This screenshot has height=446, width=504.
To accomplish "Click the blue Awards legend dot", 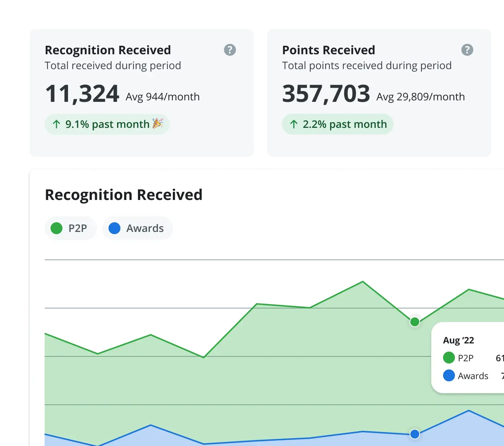I will pos(114,228).
